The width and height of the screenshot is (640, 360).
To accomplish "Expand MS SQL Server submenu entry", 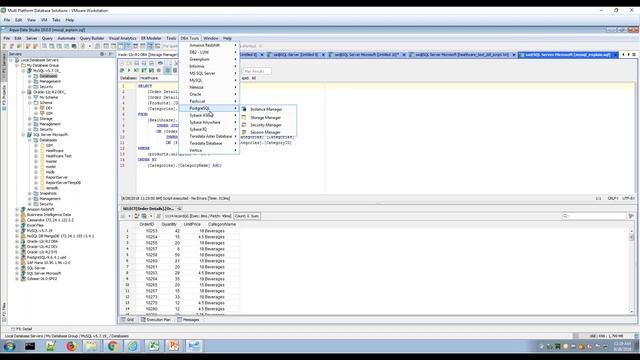I will coord(209,73).
